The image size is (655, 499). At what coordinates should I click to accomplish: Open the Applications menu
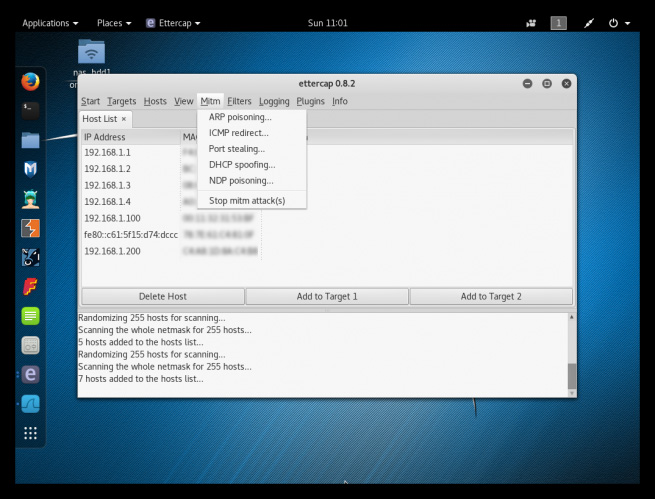coord(50,23)
